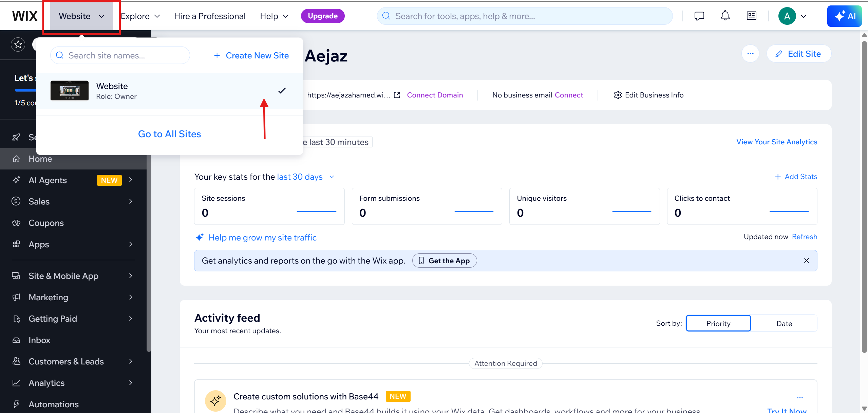Viewport: 868px width, 413px height.
Task: Go to Home in sidebar
Action: (73, 159)
